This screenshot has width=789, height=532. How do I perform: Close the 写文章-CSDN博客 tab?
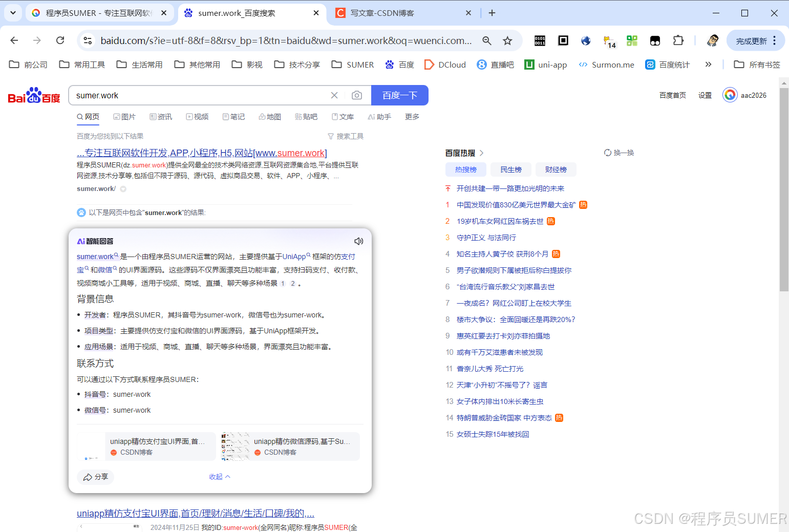(x=468, y=13)
